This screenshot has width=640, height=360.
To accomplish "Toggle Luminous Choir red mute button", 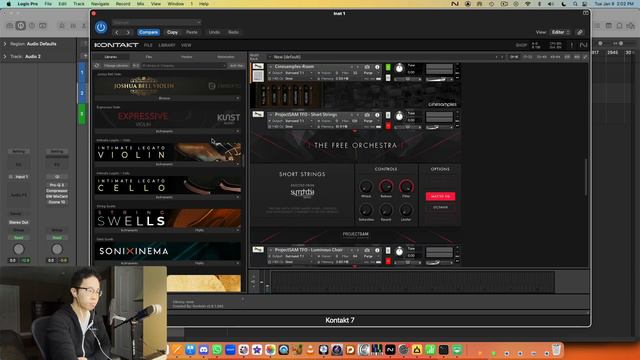I will pyautogui.click(x=388, y=261).
